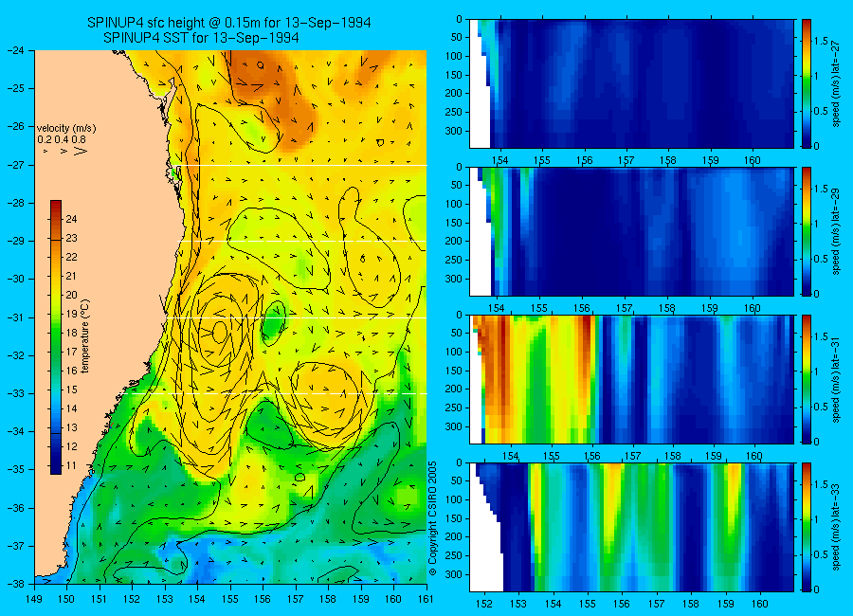The image size is (853, 616).
Task: Click the 1.5 tick on the lat=-27 speed colorbar
Action: [x=822, y=41]
